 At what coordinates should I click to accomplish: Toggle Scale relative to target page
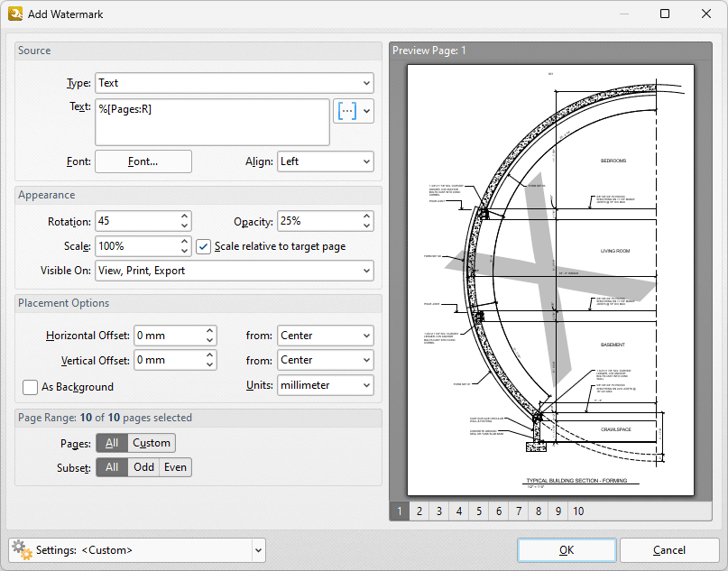click(x=204, y=246)
